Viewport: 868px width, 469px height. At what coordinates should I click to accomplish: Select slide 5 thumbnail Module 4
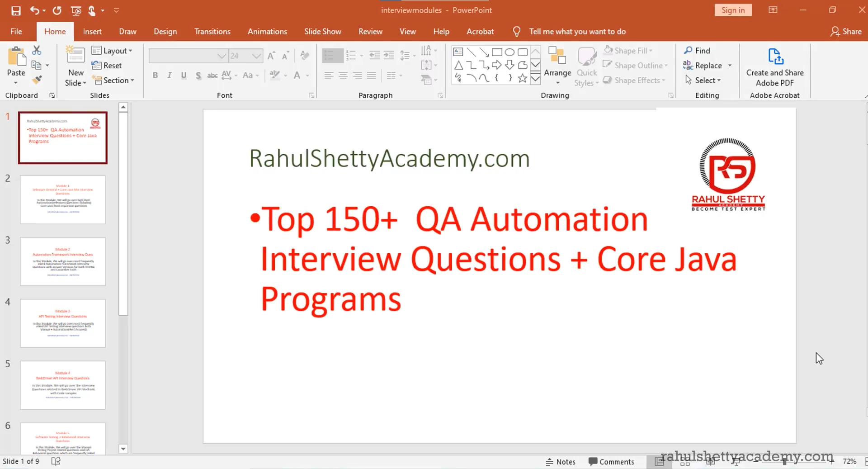click(x=62, y=385)
